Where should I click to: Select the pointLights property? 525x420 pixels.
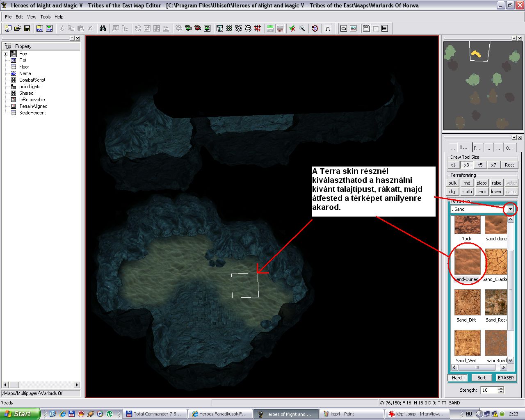(x=30, y=87)
